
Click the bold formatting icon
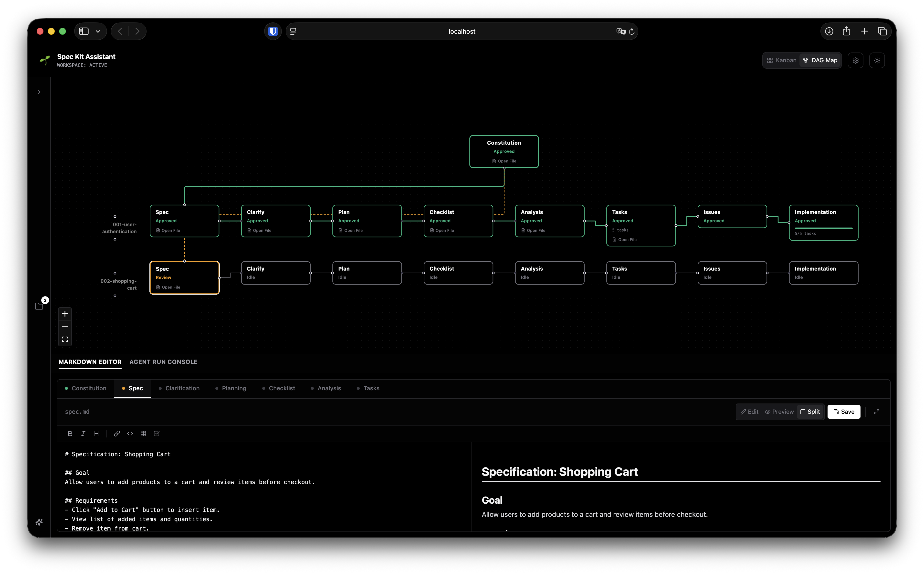coord(70,434)
